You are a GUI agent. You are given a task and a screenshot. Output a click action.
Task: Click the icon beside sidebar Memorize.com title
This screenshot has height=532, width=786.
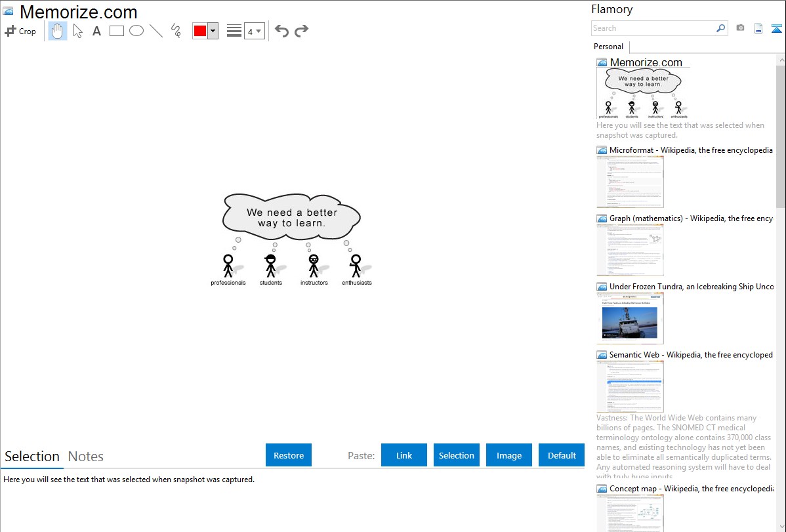[602, 63]
